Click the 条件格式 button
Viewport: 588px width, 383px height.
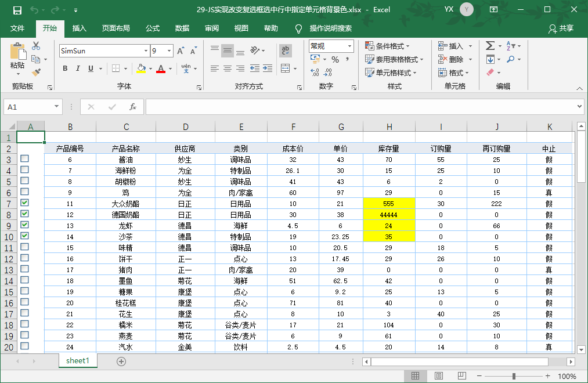(388, 46)
